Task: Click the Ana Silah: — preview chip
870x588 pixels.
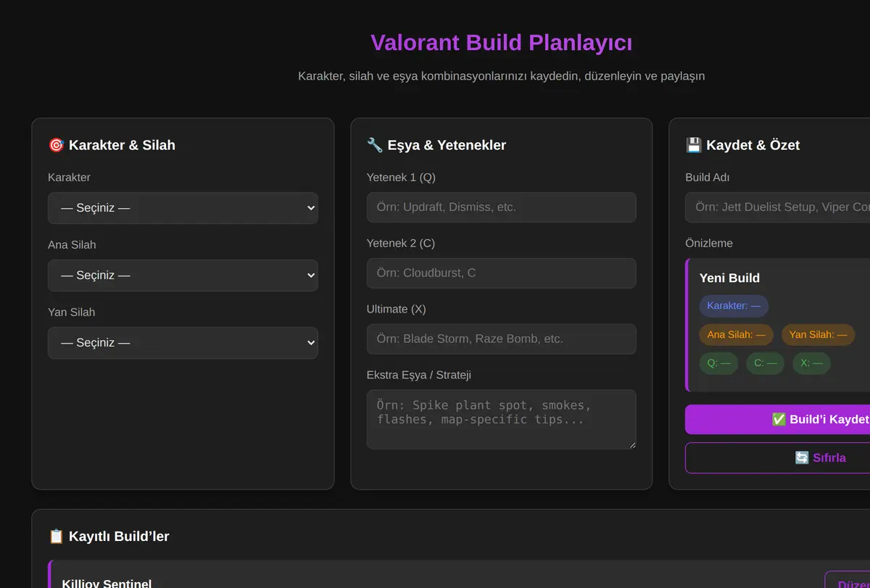Action: coord(737,335)
